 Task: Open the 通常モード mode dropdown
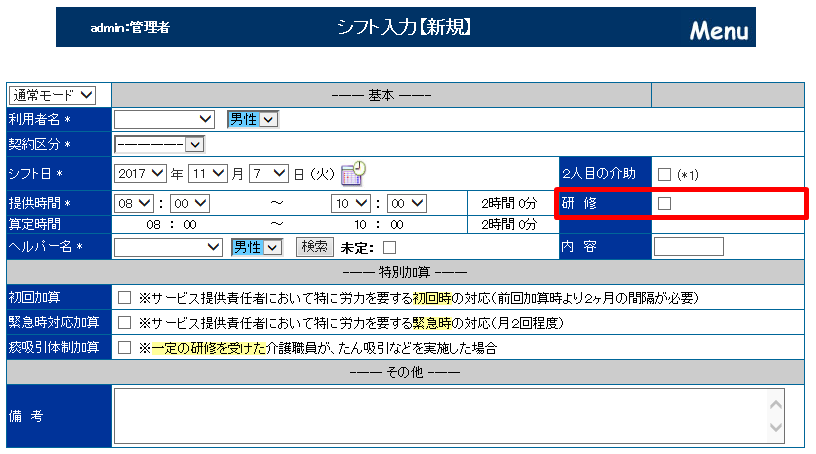[52, 95]
